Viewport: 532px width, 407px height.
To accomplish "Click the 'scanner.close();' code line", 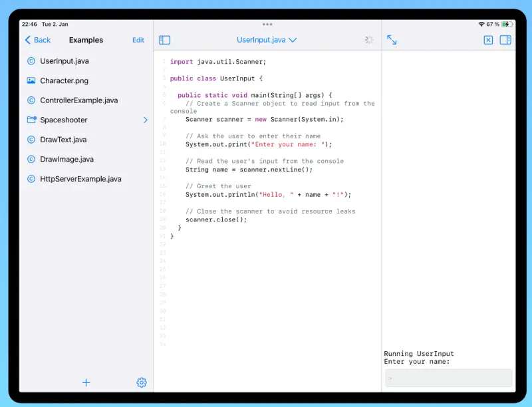I will click(x=216, y=219).
